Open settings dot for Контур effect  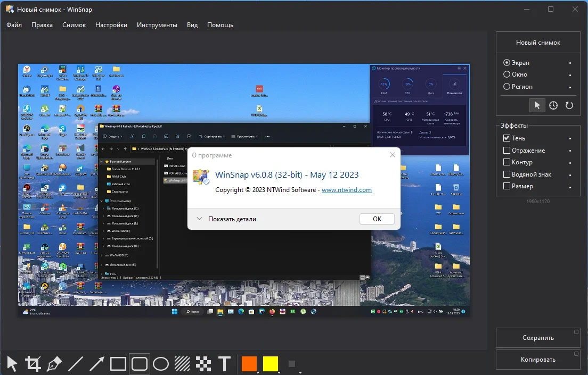pyautogui.click(x=570, y=163)
